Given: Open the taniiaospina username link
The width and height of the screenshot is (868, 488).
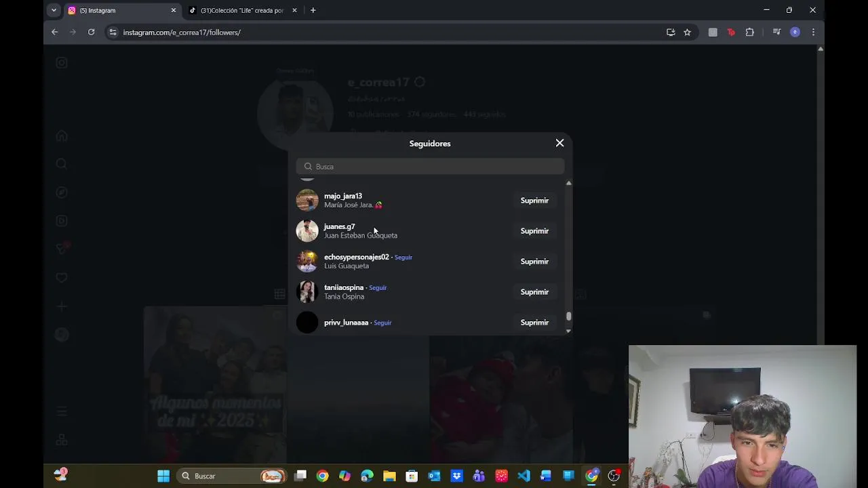Looking at the screenshot, I should tap(344, 287).
